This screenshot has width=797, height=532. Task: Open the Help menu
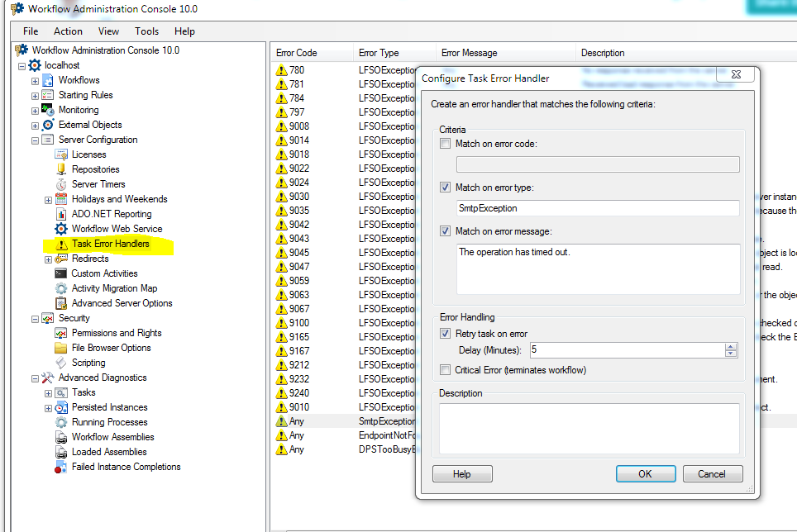184,31
